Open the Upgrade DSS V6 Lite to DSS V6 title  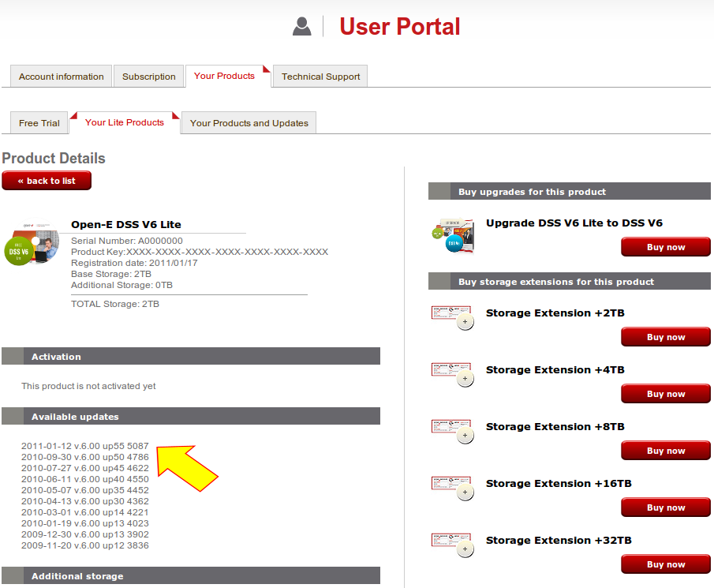click(x=574, y=223)
